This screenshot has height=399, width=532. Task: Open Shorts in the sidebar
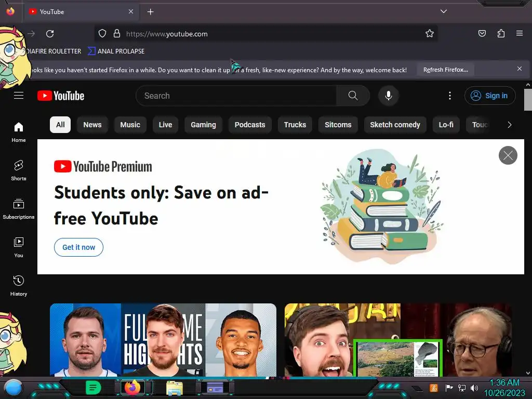point(19,170)
